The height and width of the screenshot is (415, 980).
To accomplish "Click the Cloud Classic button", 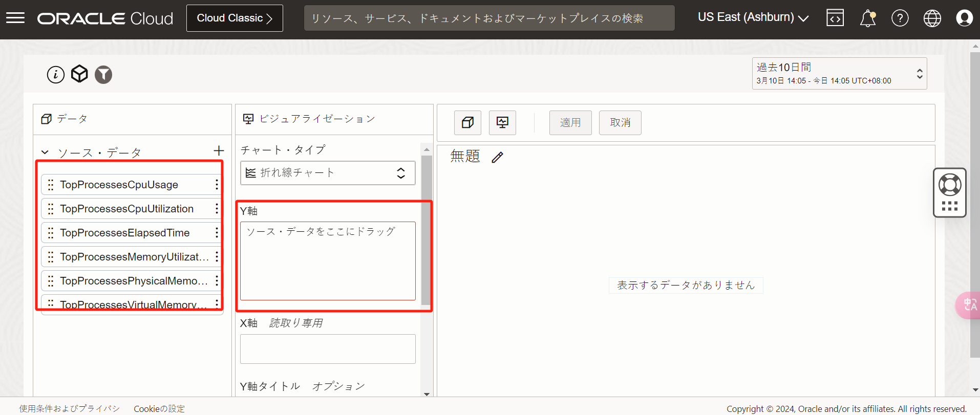I will pos(235,18).
